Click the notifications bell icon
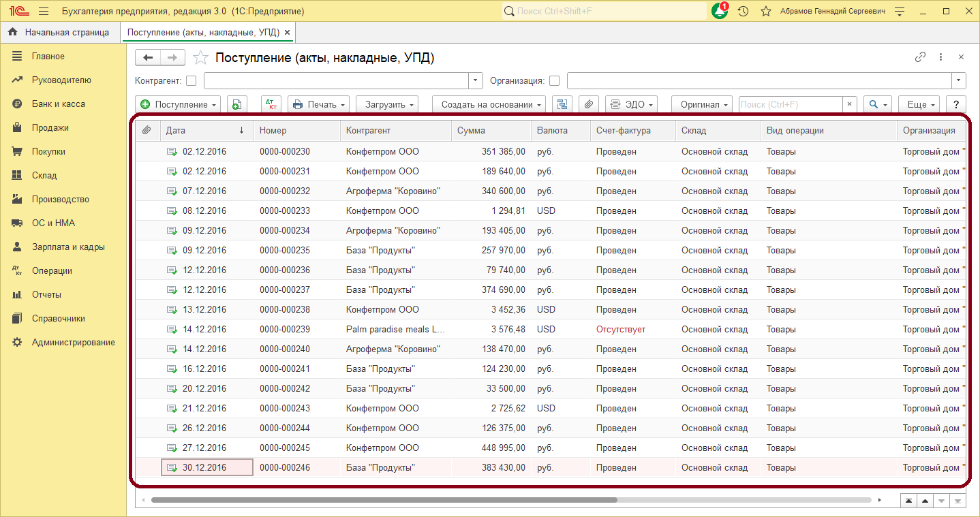Viewport: 980px width, 517px height. [x=720, y=12]
